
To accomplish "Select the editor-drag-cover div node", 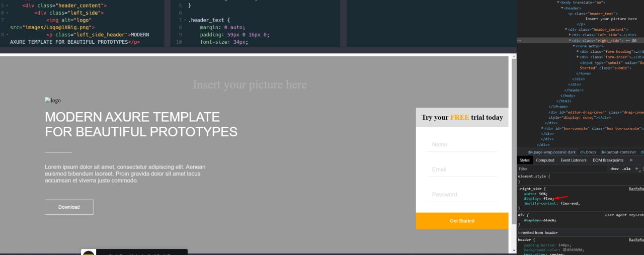I will (x=596, y=115).
